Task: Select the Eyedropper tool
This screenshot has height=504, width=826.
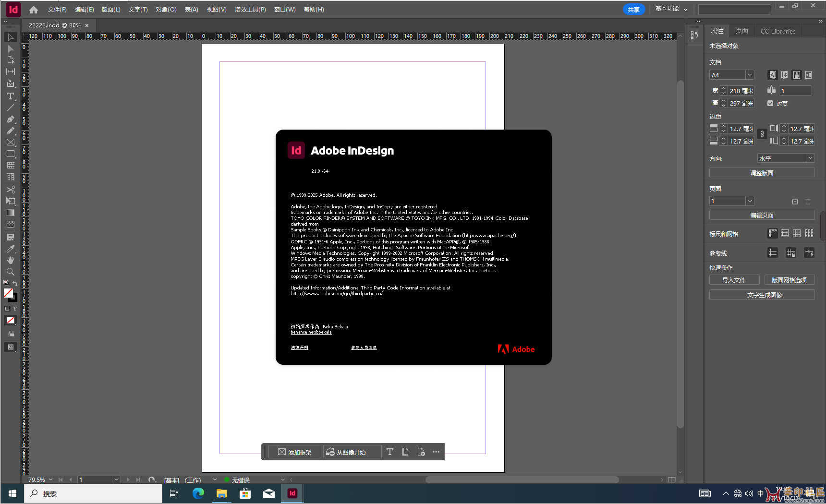Action: click(x=11, y=249)
